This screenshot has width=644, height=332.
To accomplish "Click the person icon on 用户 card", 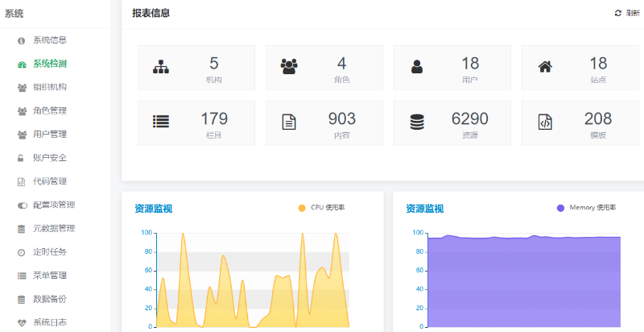I will tap(417, 68).
